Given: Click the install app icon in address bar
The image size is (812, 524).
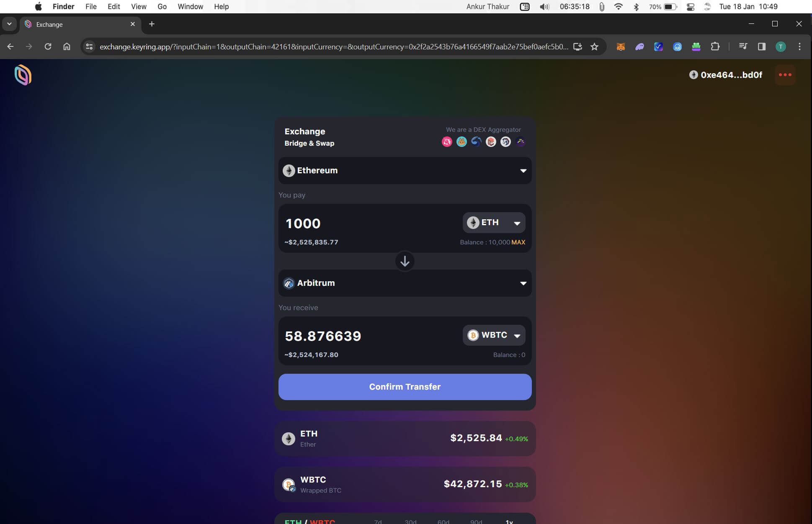Looking at the screenshot, I should 577,46.
